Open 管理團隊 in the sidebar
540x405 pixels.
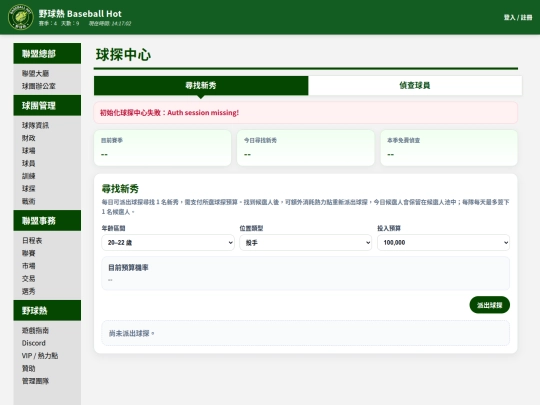coord(35,381)
